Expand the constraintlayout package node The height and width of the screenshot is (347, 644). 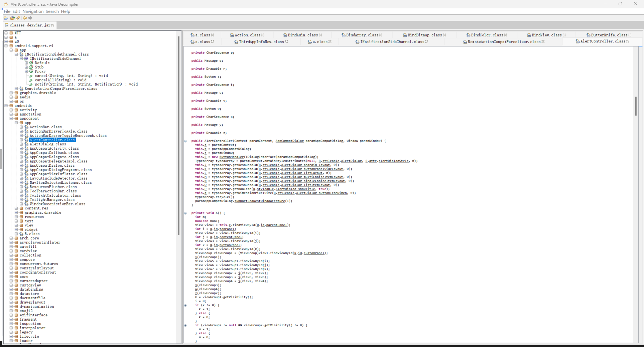click(x=11, y=268)
